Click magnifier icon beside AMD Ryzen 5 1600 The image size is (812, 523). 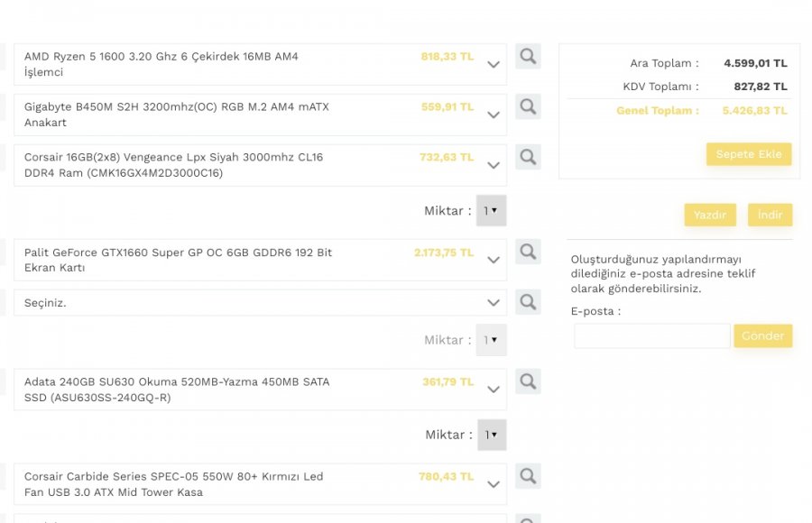[x=528, y=57]
